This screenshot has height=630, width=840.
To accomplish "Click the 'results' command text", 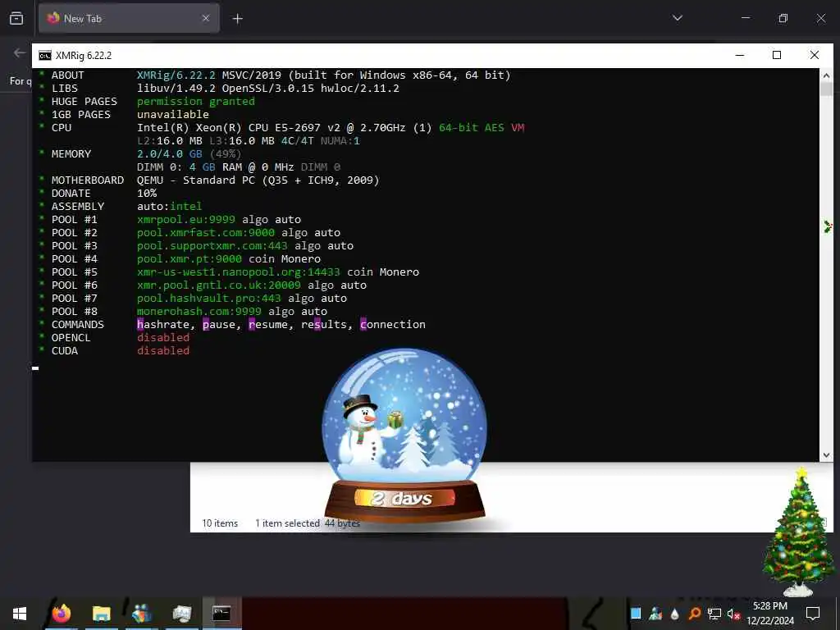I will tap(323, 325).
